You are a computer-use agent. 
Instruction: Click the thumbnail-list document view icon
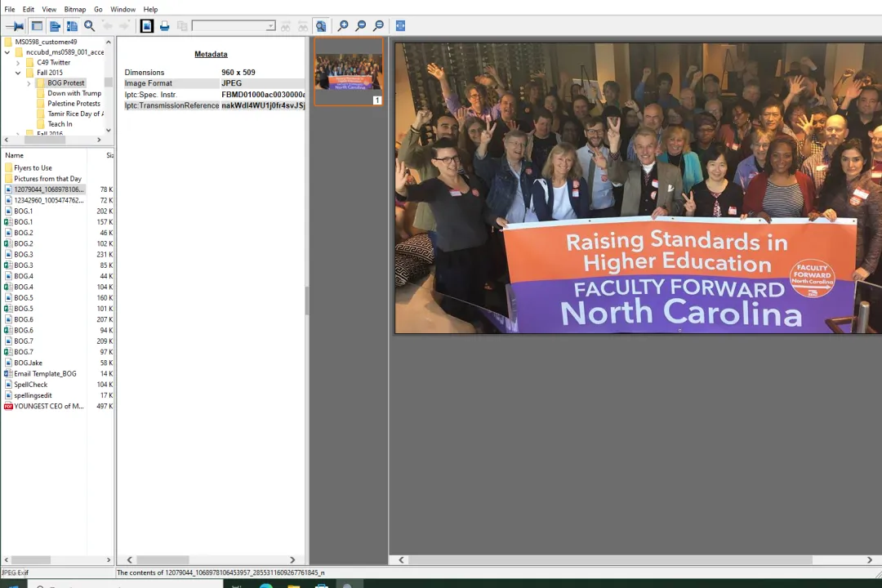click(72, 26)
